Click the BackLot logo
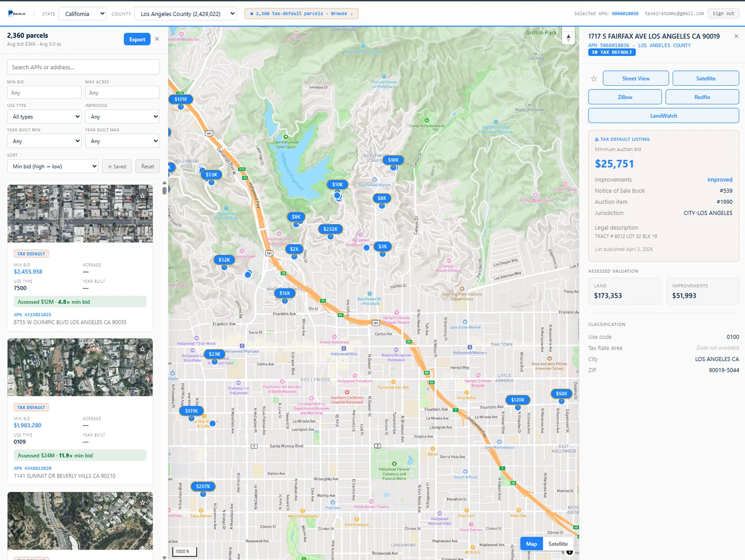This screenshot has width=745, height=560. [x=17, y=13]
